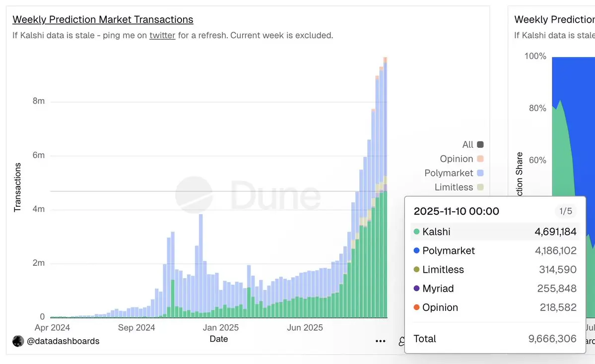
Task: Click the 60% label on the right chart
Action: pos(538,160)
